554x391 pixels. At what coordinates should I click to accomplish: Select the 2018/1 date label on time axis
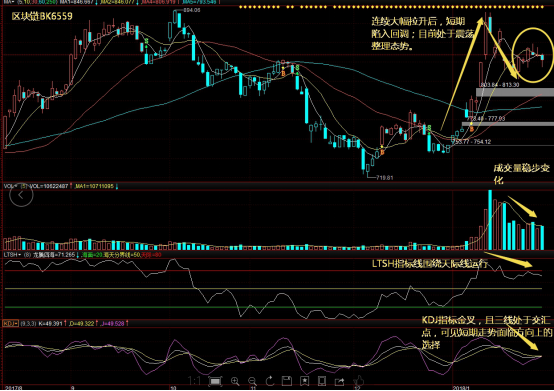[461, 388]
